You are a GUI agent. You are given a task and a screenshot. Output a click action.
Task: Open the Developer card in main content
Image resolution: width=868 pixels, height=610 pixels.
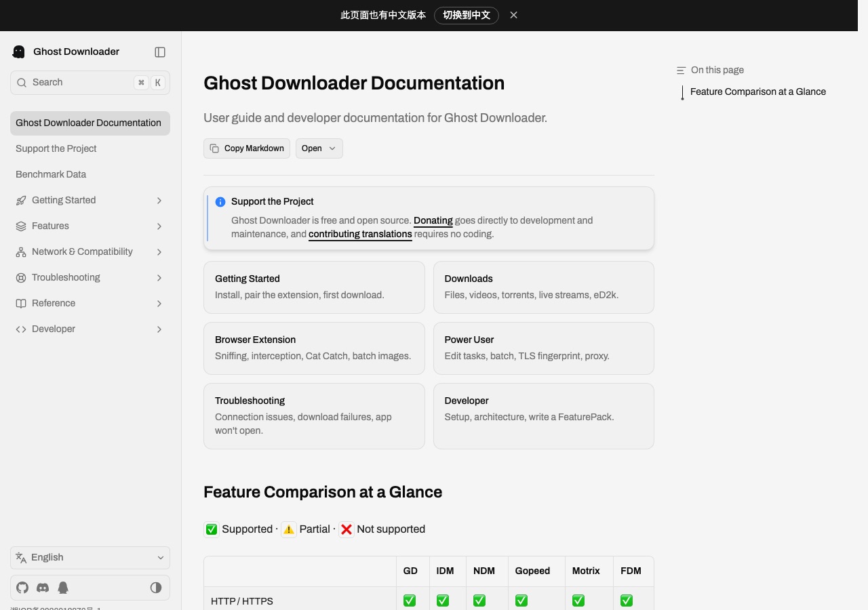point(544,416)
